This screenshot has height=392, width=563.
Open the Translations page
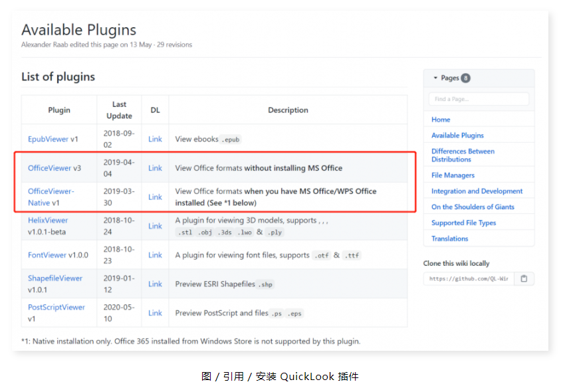coord(451,239)
